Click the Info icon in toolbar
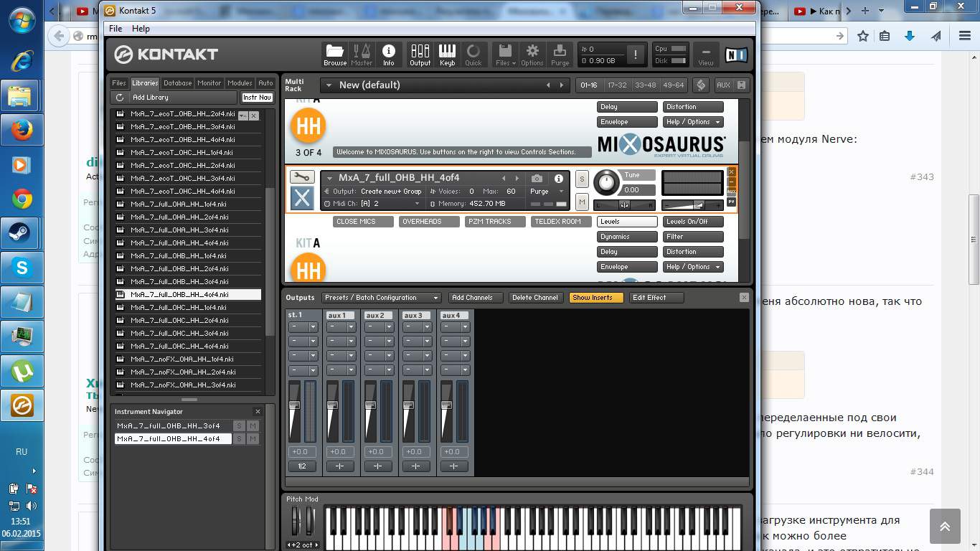Screen dimensions: 980x551 [x=388, y=55]
